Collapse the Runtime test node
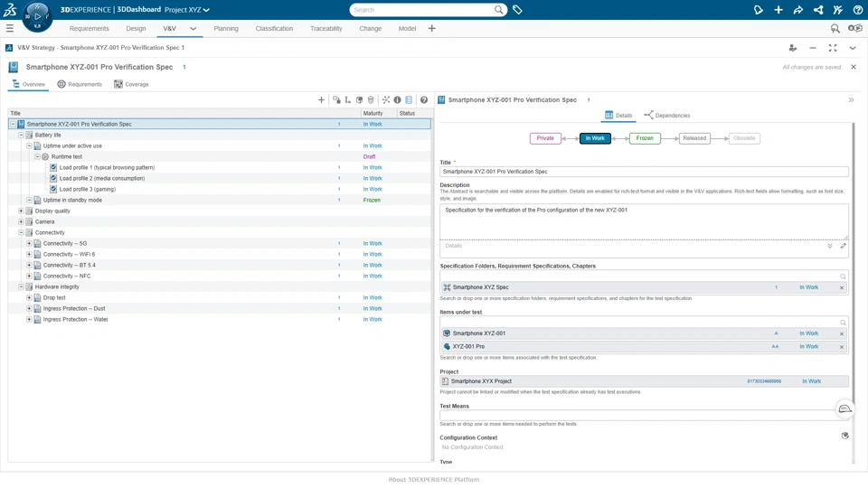 pyautogui.click(x=37, y=156)
